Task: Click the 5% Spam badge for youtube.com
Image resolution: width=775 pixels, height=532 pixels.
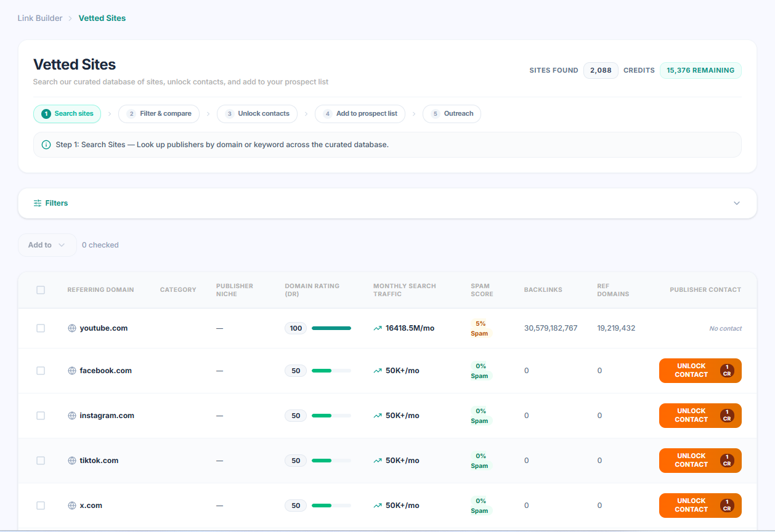Action: (480, 328)
